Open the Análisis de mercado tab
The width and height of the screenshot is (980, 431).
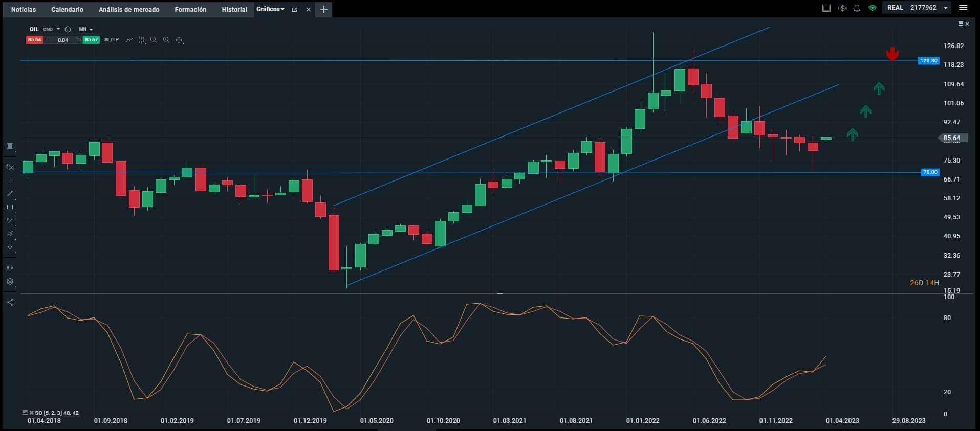click(129, 9)
